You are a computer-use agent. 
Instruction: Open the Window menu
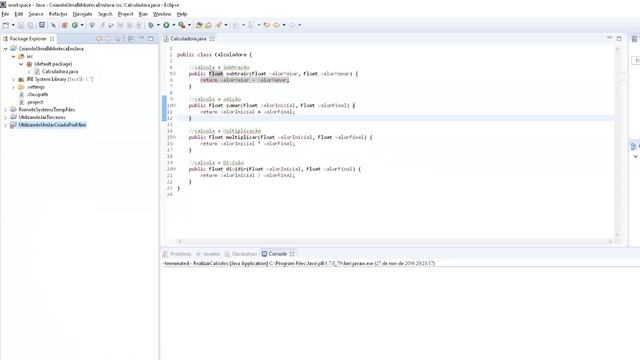162,14
